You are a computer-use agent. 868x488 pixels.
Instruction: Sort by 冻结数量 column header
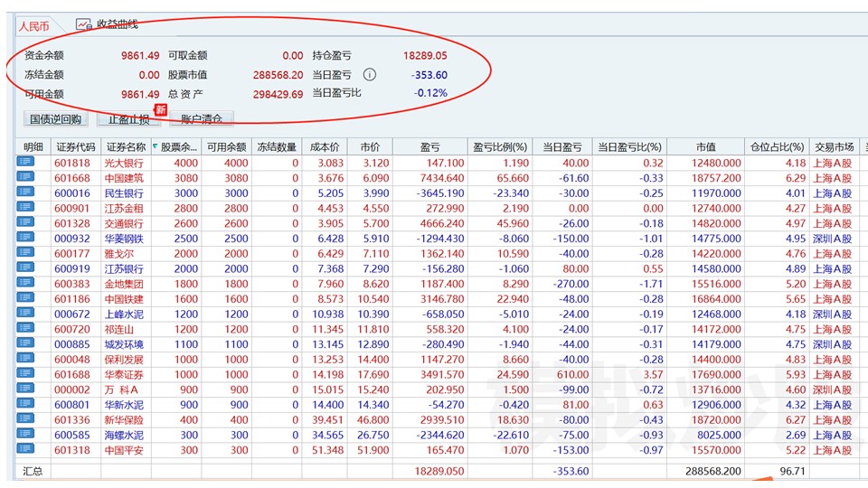point(277,147)
